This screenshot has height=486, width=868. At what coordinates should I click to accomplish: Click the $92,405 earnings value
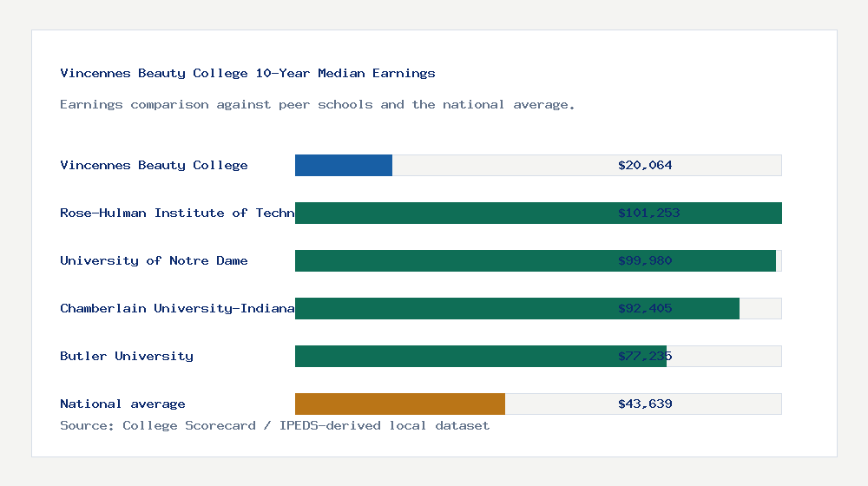tap(645, 308)
